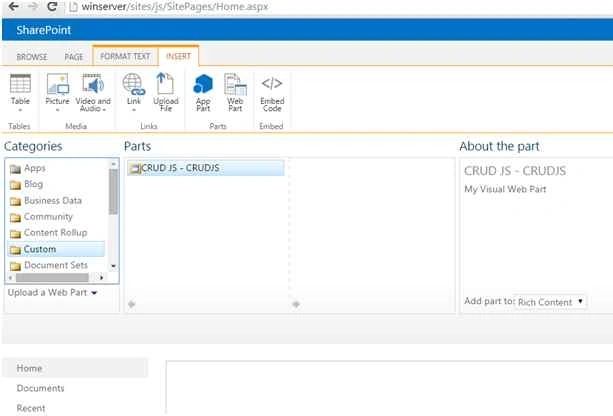Screen dimensions: 613x416
Task: Click Apps folder icon
Action: (15, 169)
